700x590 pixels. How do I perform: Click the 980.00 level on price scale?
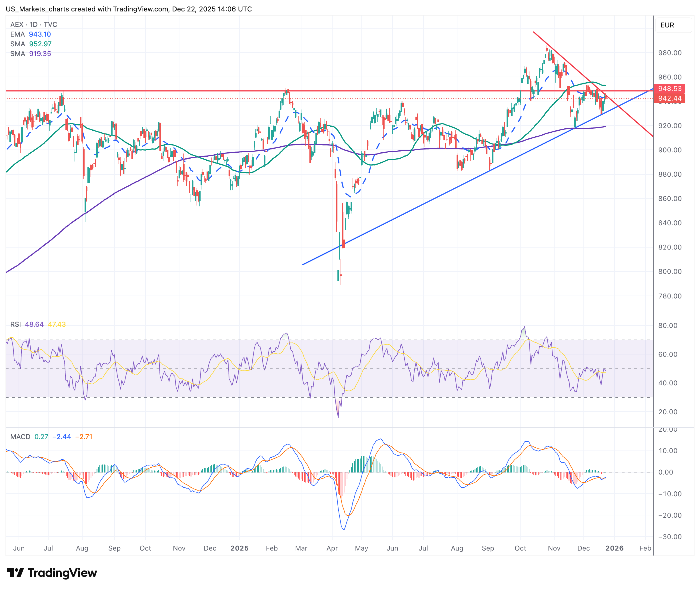(x=670, y=53)
